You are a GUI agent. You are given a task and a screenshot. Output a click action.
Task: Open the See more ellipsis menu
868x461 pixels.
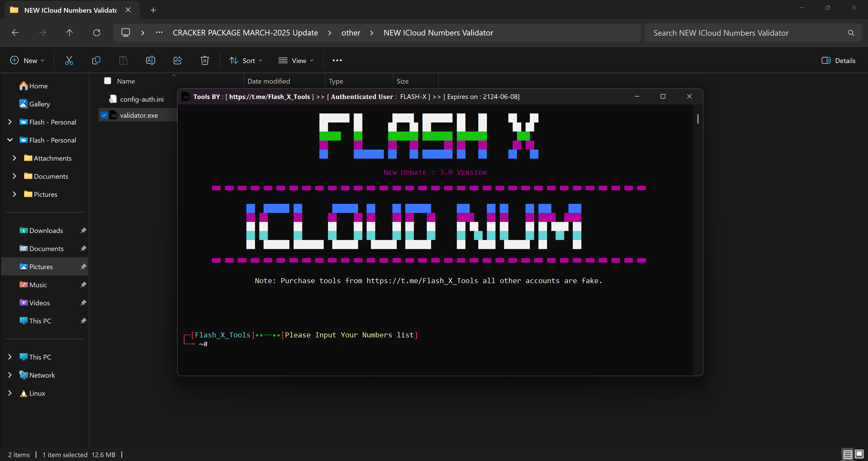337,61
